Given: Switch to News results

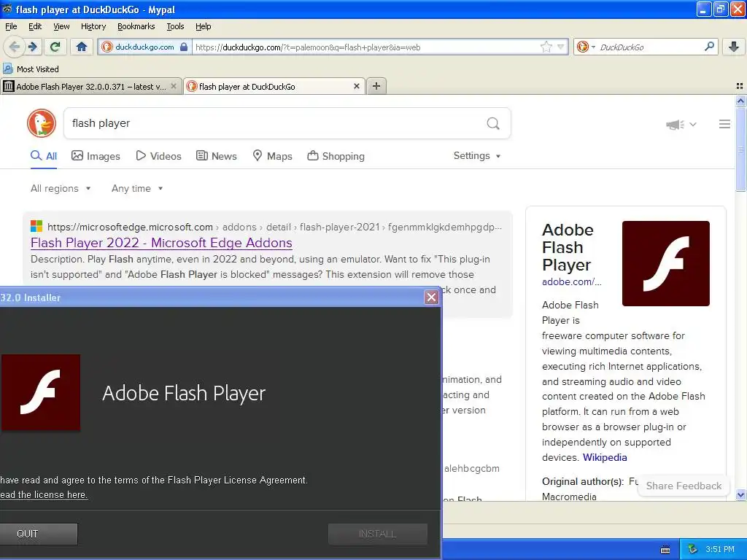Looking at the screenshot, I should coord(216,156).
